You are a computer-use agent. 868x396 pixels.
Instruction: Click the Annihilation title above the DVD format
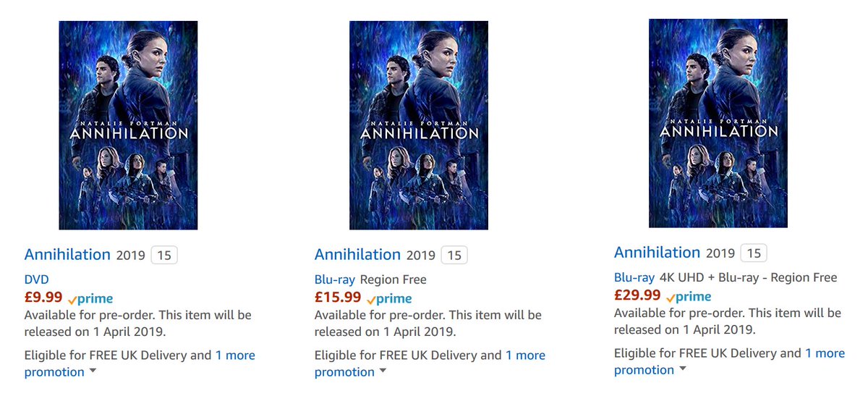pos(67,255)
